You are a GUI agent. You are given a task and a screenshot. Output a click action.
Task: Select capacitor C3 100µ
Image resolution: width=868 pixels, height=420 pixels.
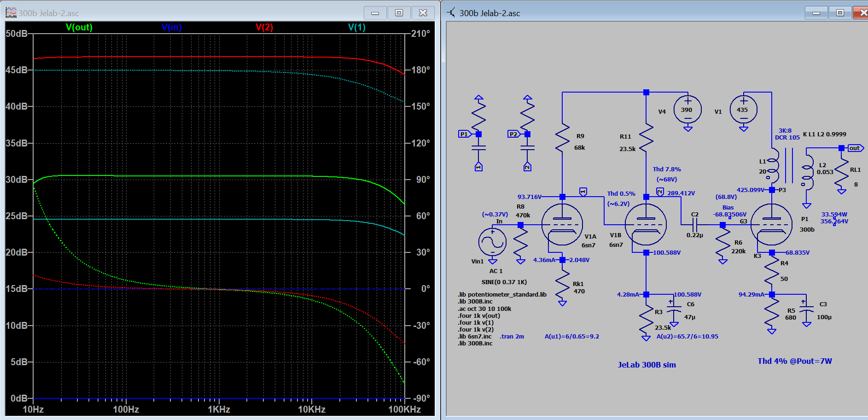807,310
